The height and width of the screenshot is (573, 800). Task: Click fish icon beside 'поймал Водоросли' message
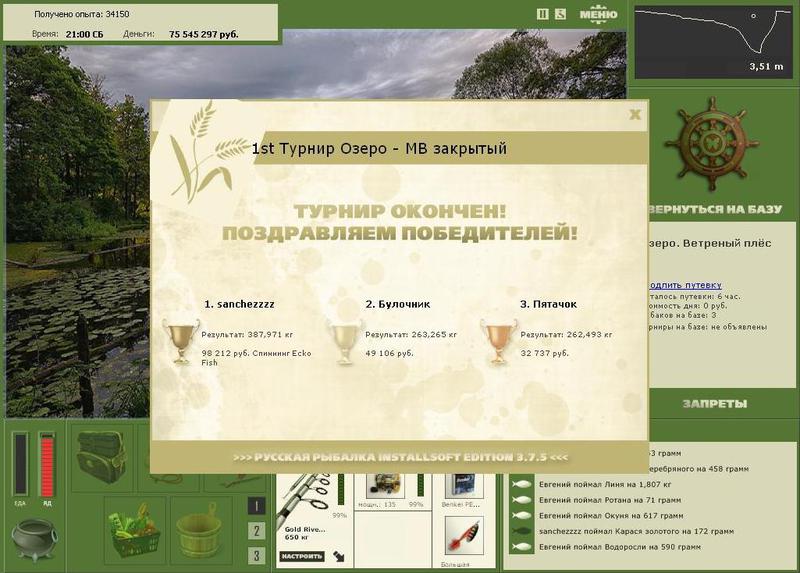point(522,547)
